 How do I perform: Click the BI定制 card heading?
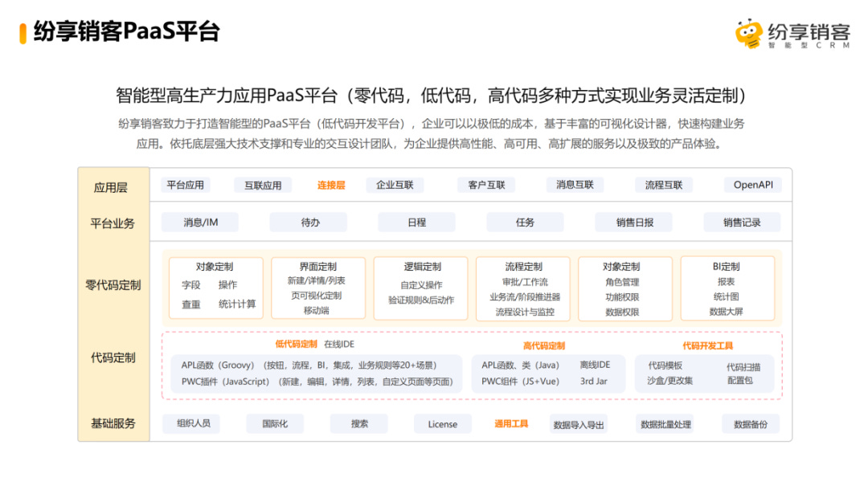tap(726, 266)
